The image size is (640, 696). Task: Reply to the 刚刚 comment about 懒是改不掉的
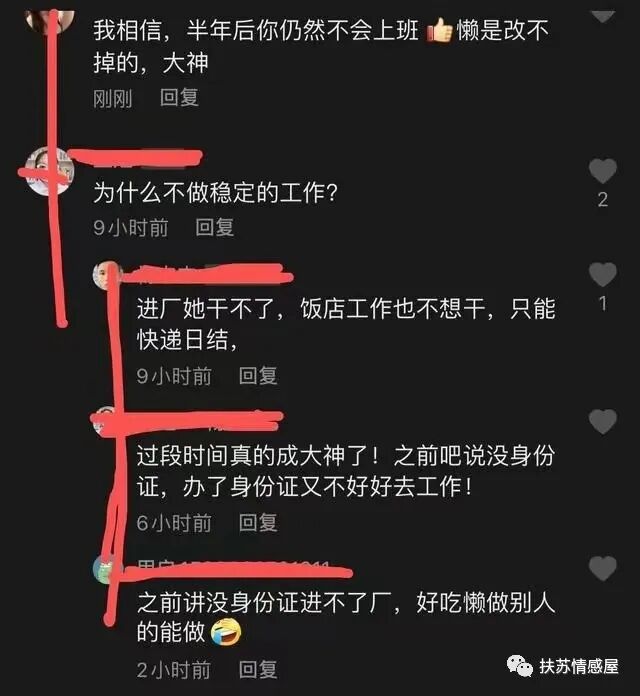pos(179,98)
